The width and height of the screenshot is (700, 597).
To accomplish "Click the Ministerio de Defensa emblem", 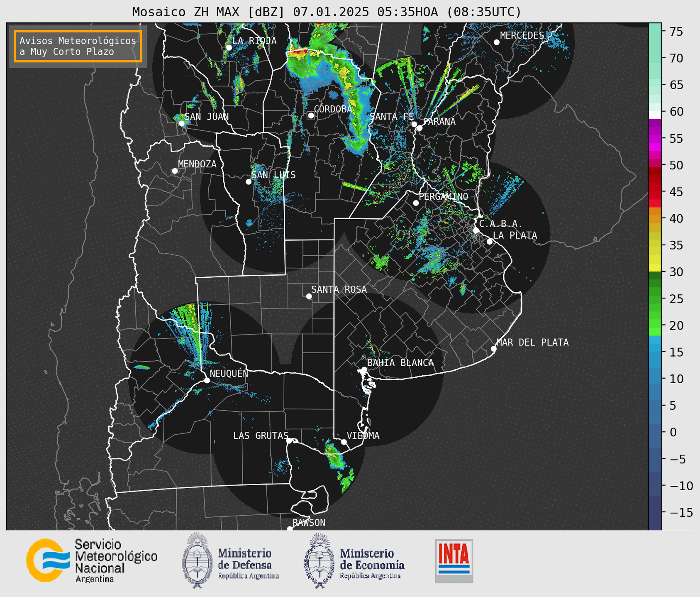I will point(197,560).
